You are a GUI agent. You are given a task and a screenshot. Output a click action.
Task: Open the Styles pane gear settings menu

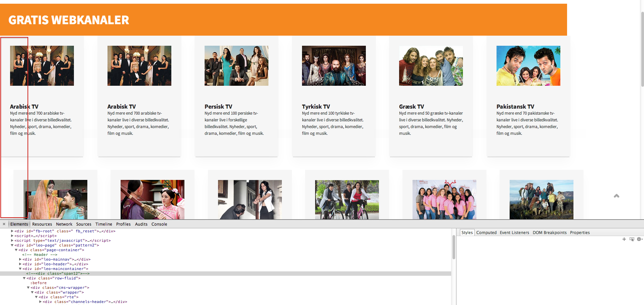point(639,239)
